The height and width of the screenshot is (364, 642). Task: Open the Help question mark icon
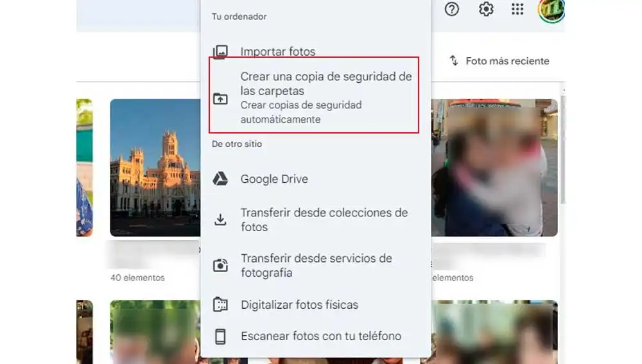[x=451, y=9]
